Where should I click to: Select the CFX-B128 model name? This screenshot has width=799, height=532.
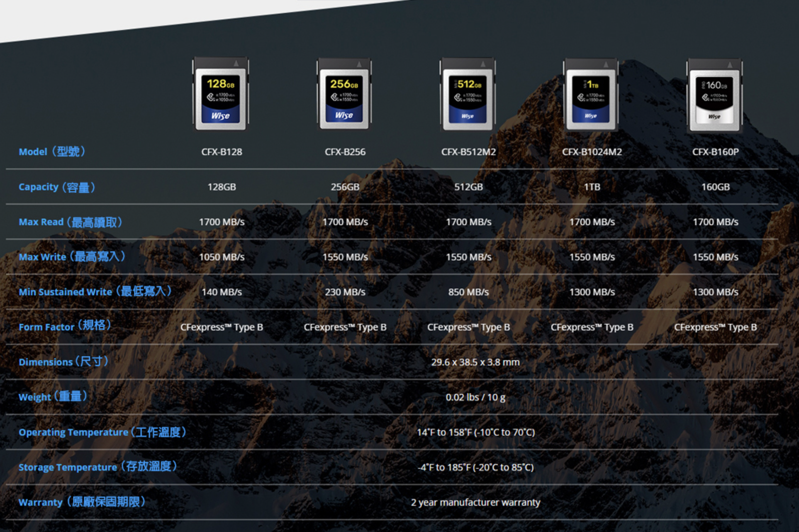point(222,152)
